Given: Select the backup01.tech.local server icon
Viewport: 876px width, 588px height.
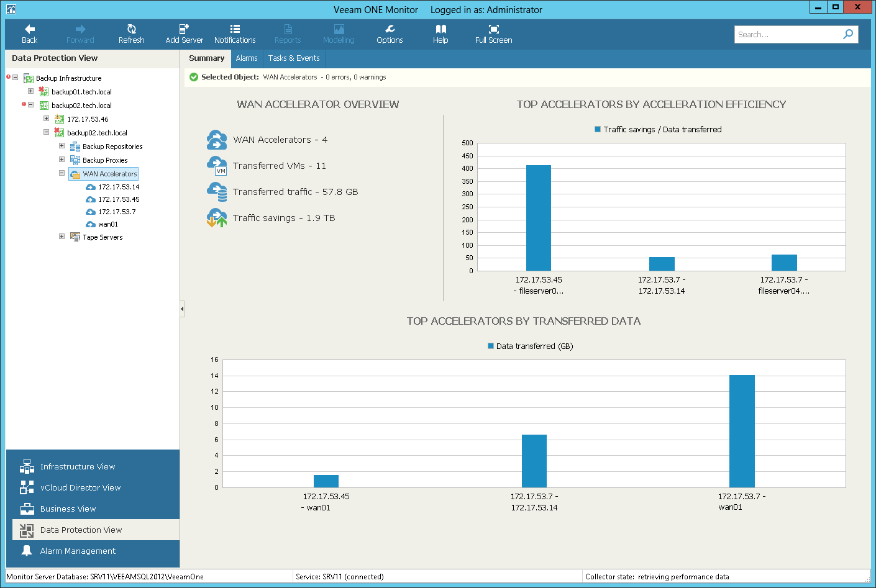Looking at the screenshot, I should [43, 92].
